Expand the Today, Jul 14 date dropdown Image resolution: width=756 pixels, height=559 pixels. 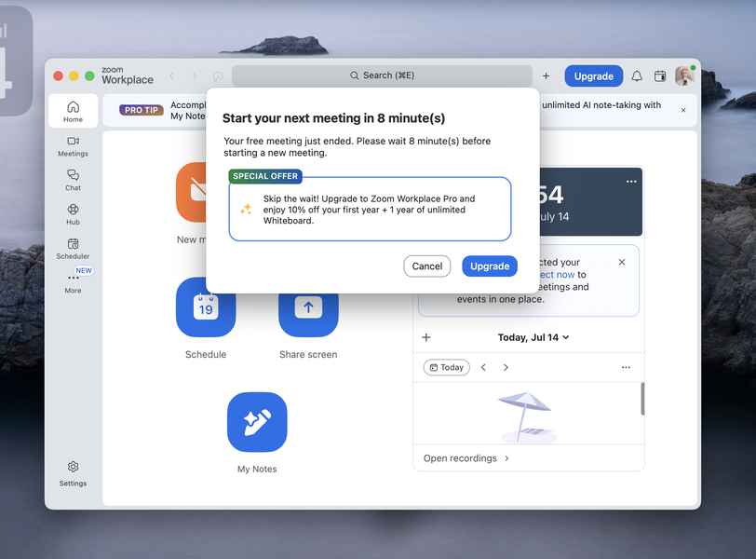pos(533,337)
